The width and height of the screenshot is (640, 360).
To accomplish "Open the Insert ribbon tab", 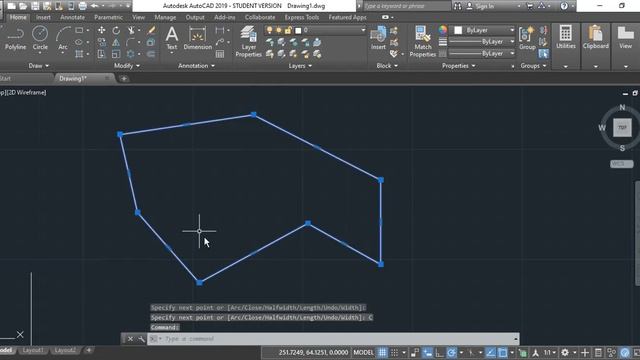I will pos(43,18).
